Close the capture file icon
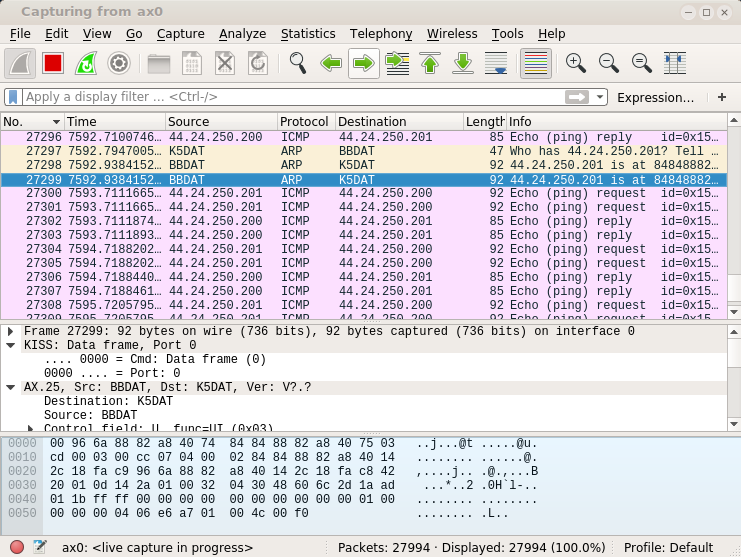This screenshot has height=557, width=741. (x=225, y=63)
